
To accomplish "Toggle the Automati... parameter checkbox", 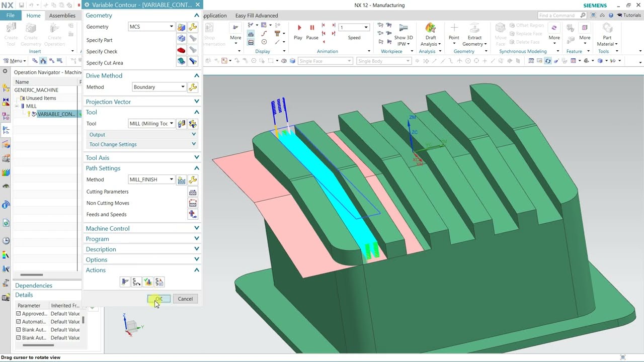I will tap(19, 322).
